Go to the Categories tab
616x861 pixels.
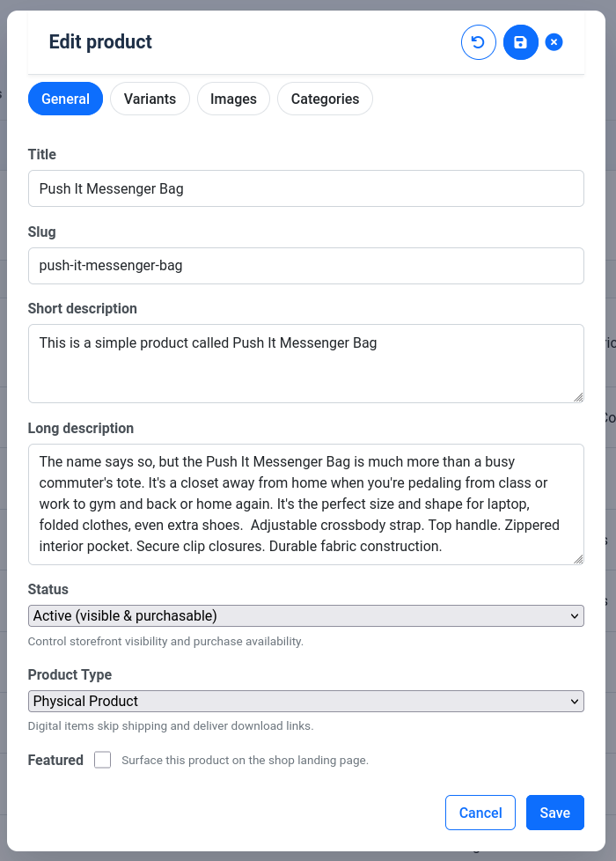pos(325,99)
